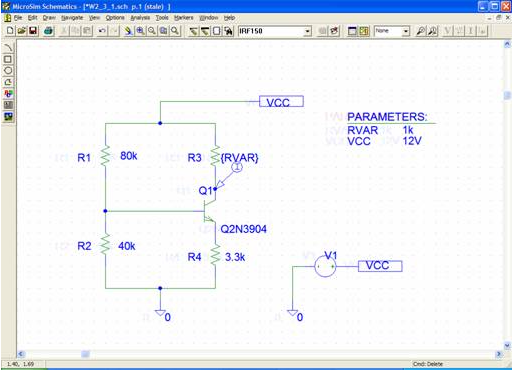513x370 pixels.
Task: Select the V1 voltage source symbol
Action: click(325, 266)
